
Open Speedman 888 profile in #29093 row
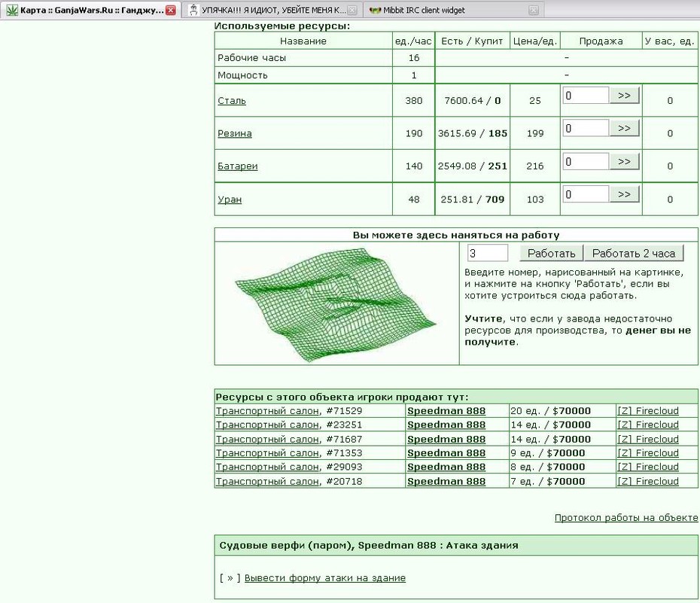click(446, 467)
